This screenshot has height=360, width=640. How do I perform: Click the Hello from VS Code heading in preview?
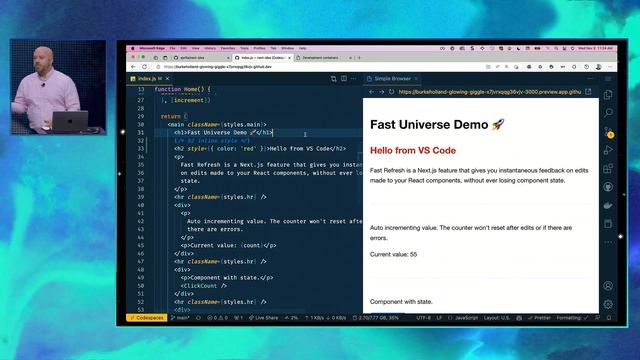pos(413,150)
